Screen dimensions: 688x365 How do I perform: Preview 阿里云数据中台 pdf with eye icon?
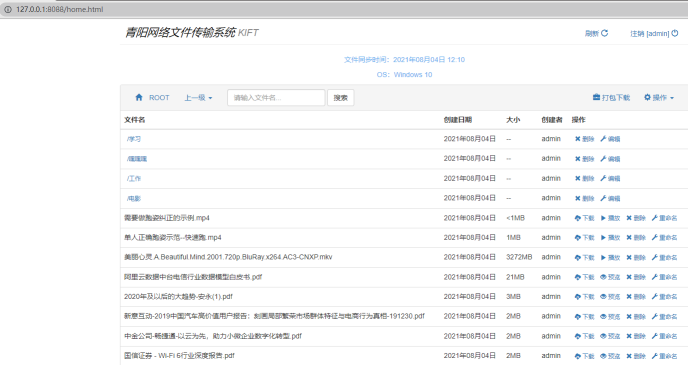(610, 277)
